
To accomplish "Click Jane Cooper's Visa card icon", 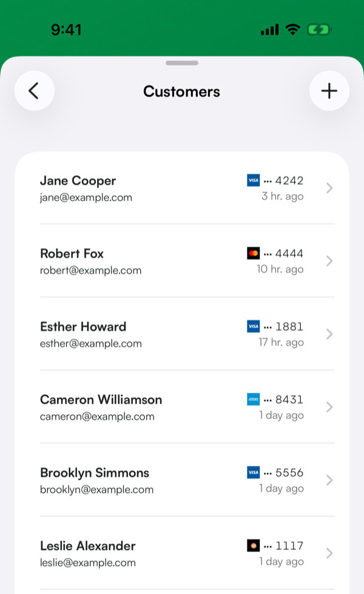I will pos(253,180).
